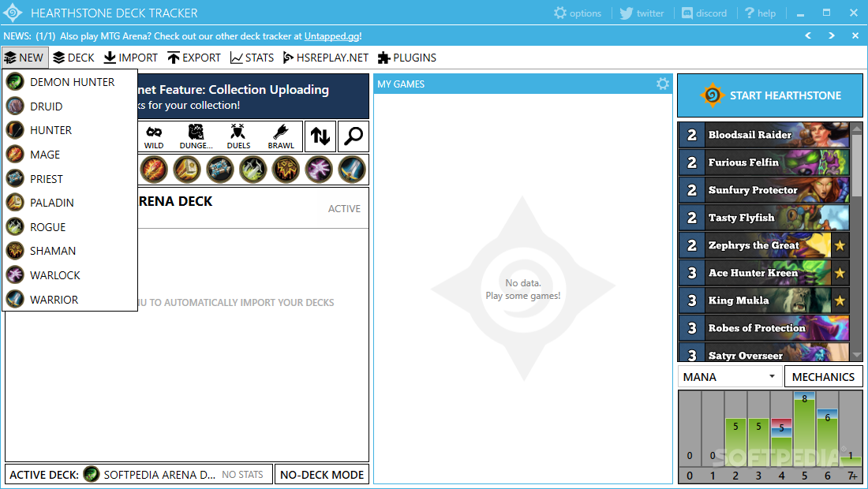Select Bloodsail Raider card row
Screen dimensions: 868x489
(x=764, y=134)
